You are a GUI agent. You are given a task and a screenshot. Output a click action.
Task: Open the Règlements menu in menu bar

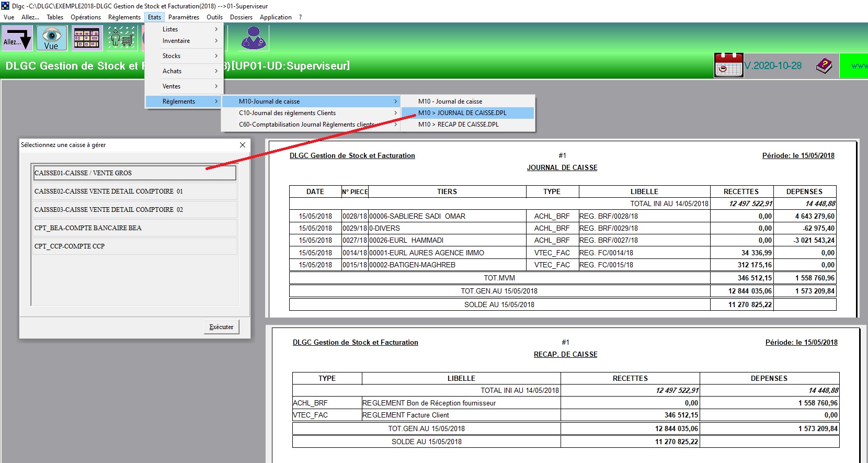click(x=124, y=17)
